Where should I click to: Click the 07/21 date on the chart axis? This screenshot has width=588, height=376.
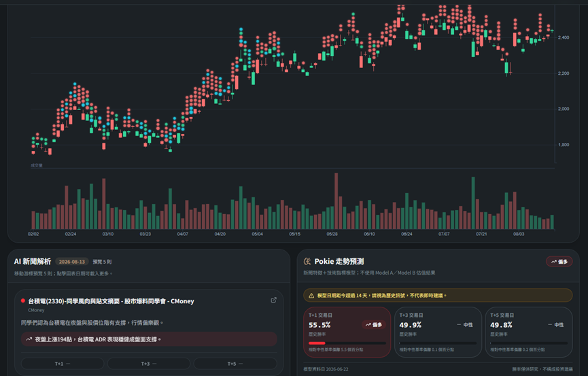[x=481, y=234]
